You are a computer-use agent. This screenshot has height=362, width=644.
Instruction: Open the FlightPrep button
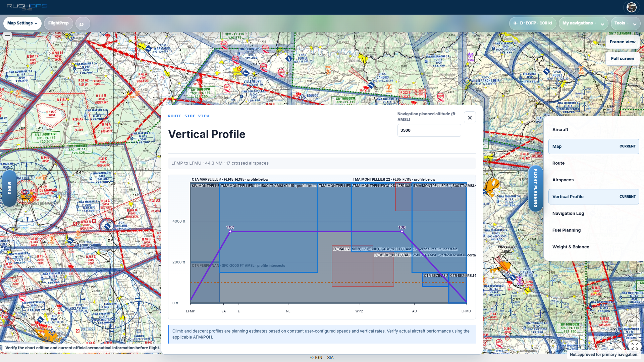pos(58,23)
